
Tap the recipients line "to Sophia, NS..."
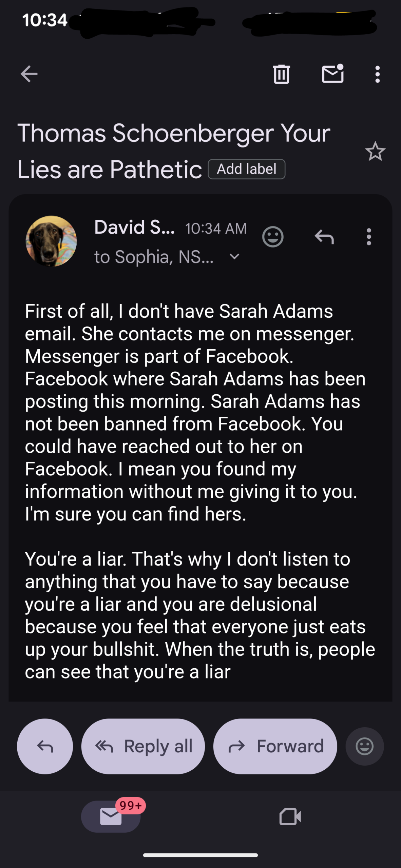coord(154,257)
